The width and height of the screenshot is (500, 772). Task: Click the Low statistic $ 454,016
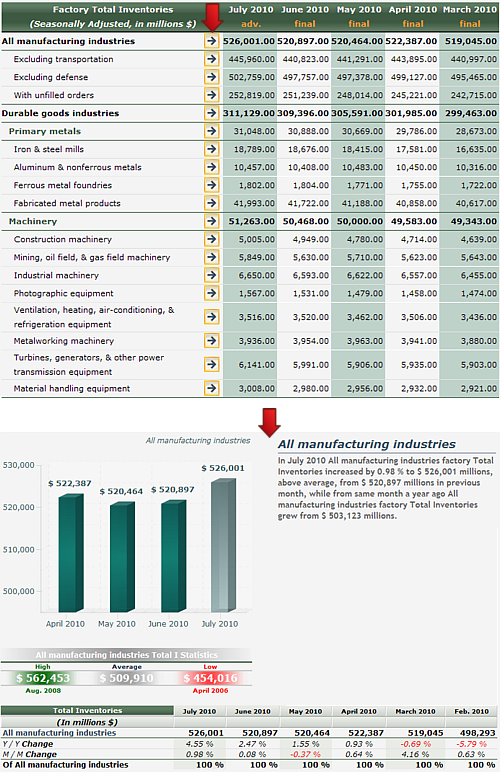pos(211,678)
